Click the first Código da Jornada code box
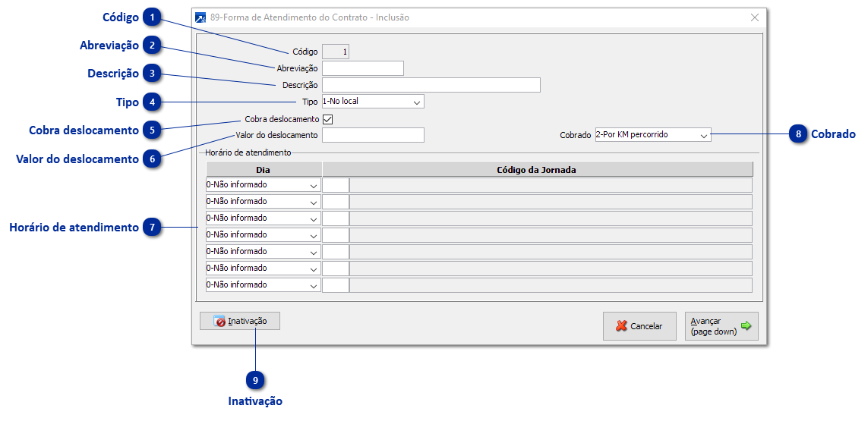The image size is (868, 421). coord(336,185)
